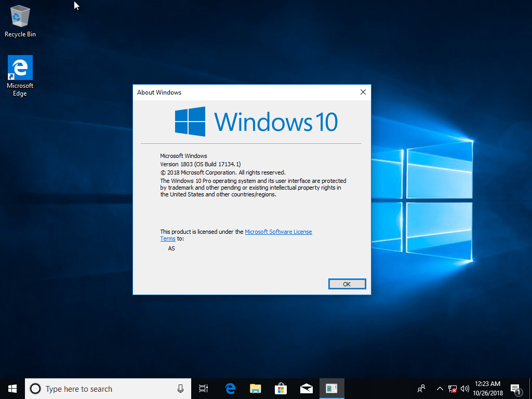Open Microsoft Store from the taskbar
The width and height of the screenshot is (532, 399).
coord(281,389)
